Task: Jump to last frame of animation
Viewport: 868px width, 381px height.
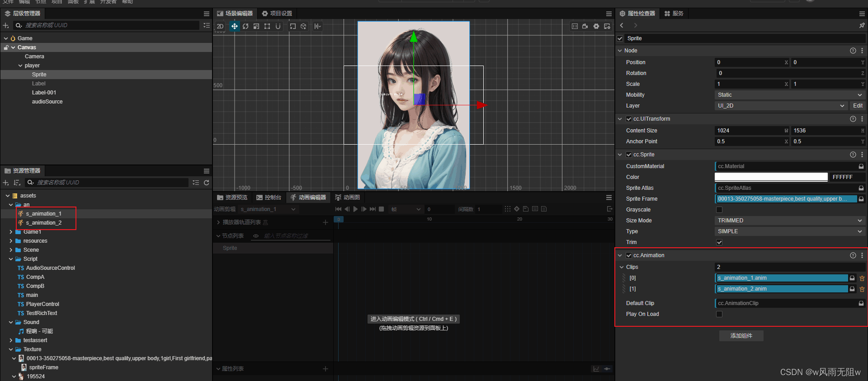Action: (x=373, y=209)
